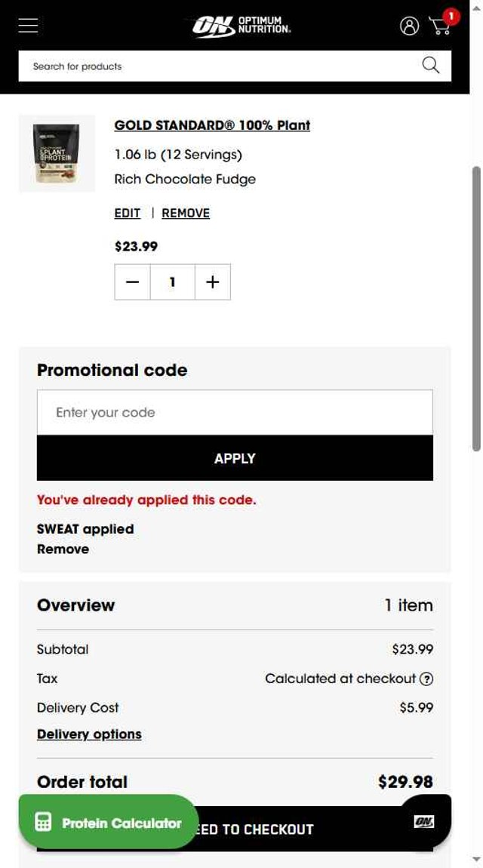The height and width of the screenshot is (868, 483).
Task: Click the quantity number field
Action: click(172, 282)
